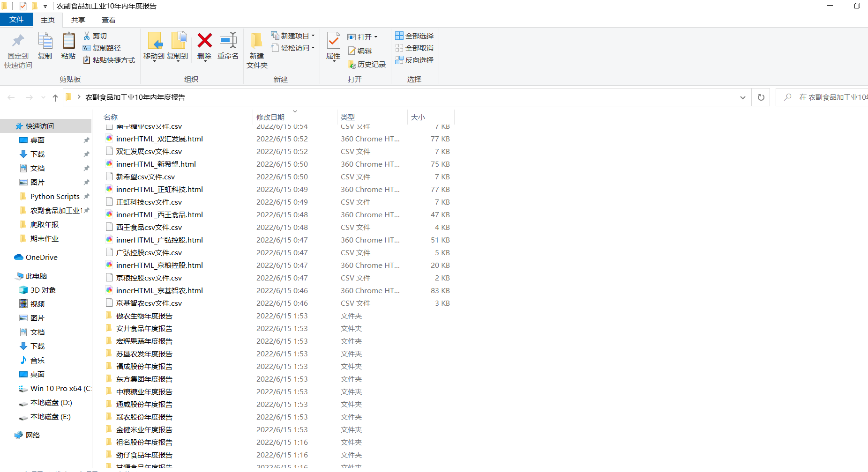Select file innerHTML_双汇发展.html
The height and width of the screenshot is (472, 868).
tap(159, 139)
